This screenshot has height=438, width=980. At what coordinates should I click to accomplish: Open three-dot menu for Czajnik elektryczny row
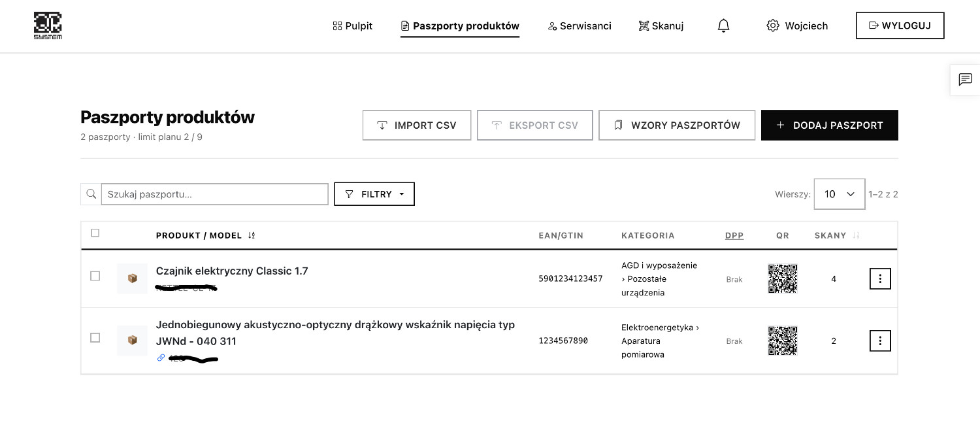point(880,279)
